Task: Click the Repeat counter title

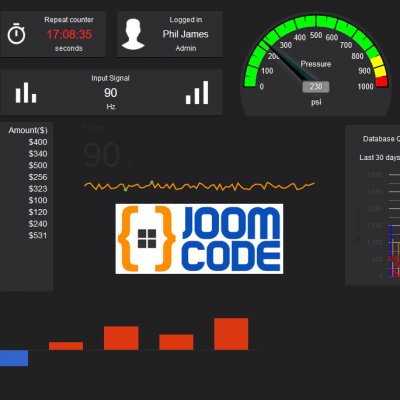Action: tap(69, 20)
